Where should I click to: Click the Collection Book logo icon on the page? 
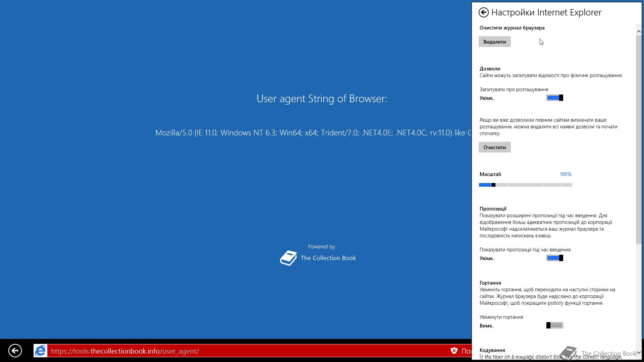288,258
